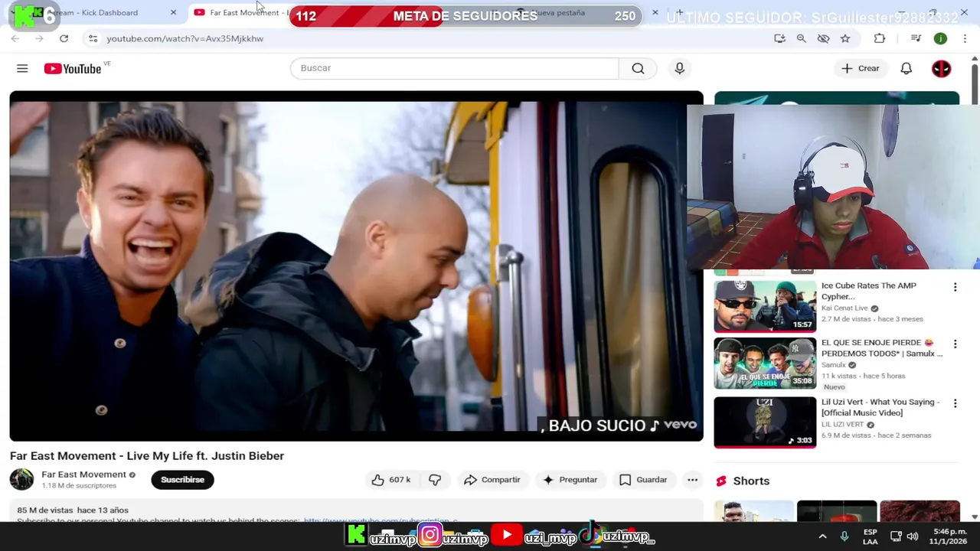Open Lil Uzi Vert What You Saying thumbnail

tap(765, 422)
